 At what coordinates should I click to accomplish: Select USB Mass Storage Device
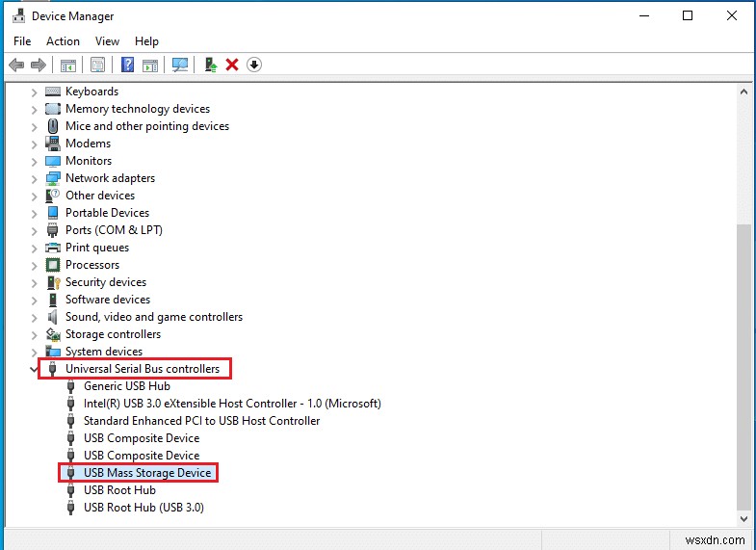tap(147, 473)
